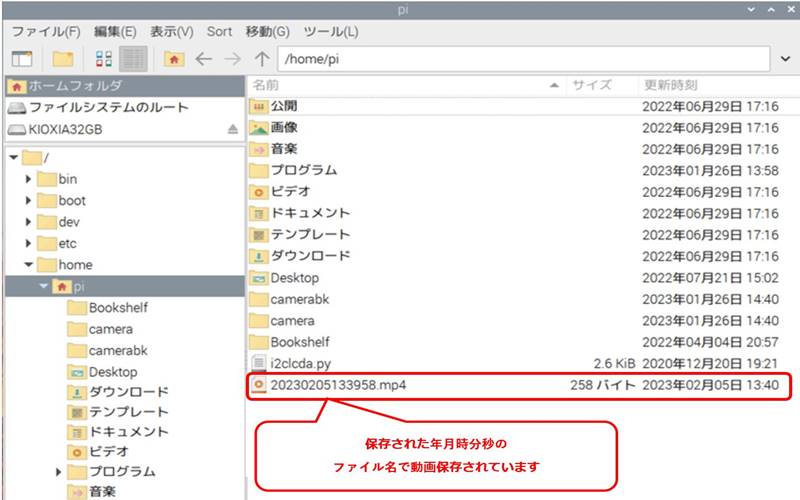Open the 編集(E) menu
This screenshot has width=800, height=500.
pyautogui.click(x=115, y=32)
